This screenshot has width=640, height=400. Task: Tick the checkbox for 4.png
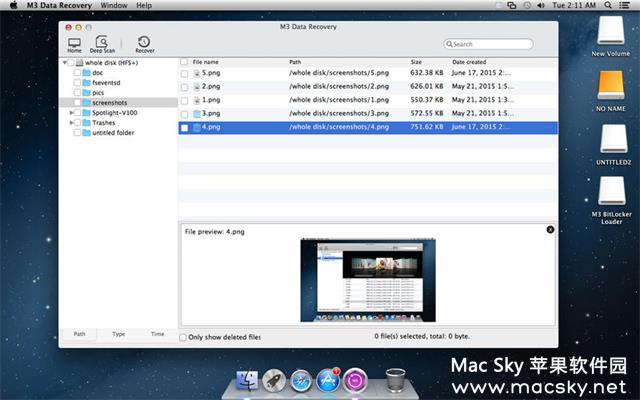(184, 128)
